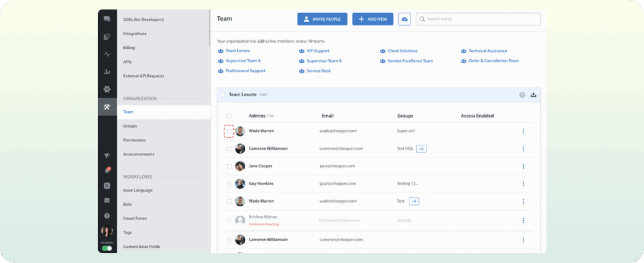Click the help circle icon in the Team Lenote header
Viewport: 644px width, 263px height.
522,95
